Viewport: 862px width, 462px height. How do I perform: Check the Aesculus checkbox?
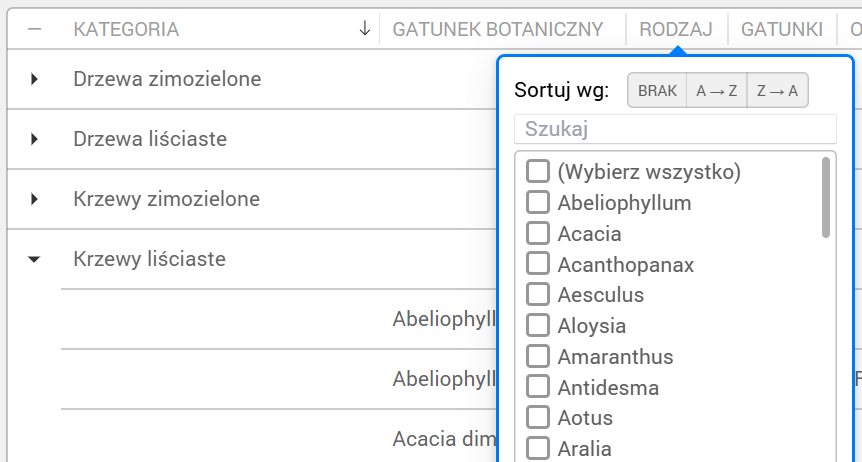[538, 295]
